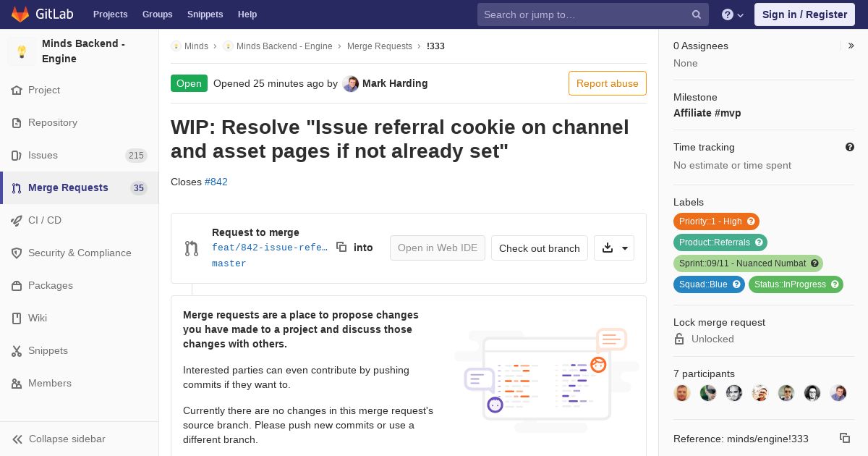Screen dimensions: 868x456
Task: Open CI / CD in the sidebar
Action: (80, 220)
